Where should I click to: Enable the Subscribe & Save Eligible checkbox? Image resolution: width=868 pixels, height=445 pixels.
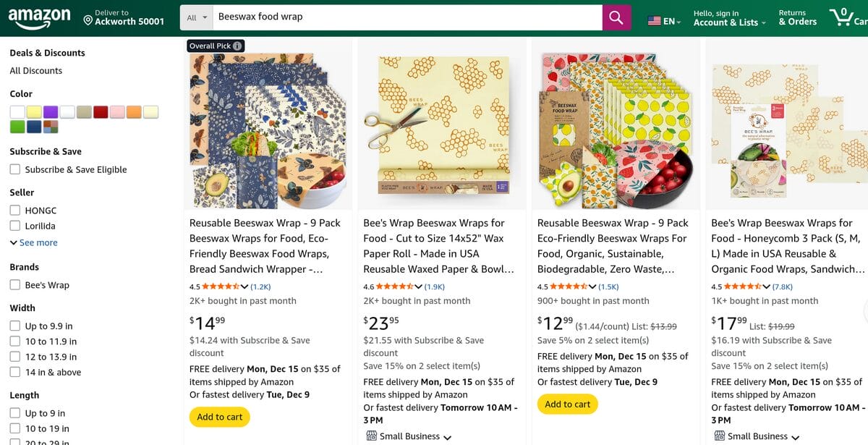click(x=14, y=169)
